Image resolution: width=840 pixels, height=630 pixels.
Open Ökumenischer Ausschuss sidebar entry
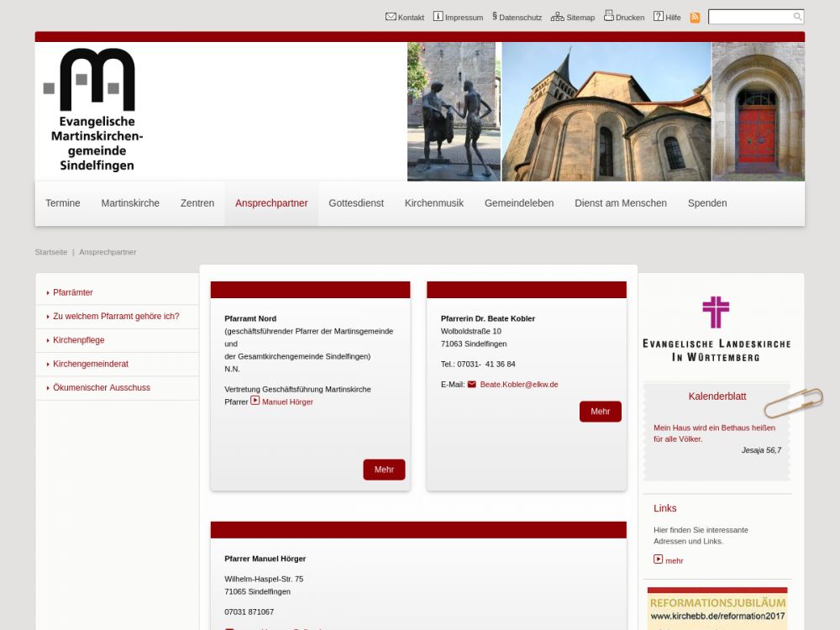point(102,388)
